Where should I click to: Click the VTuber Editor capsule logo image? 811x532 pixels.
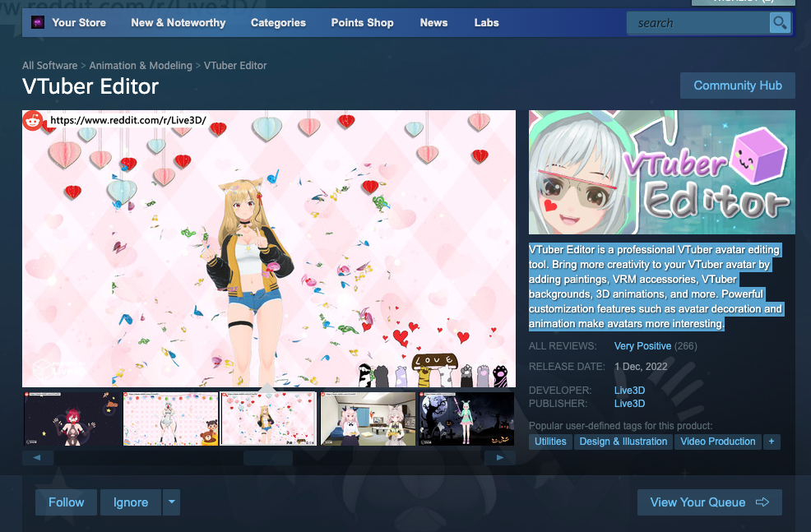(x=661, y=173)
